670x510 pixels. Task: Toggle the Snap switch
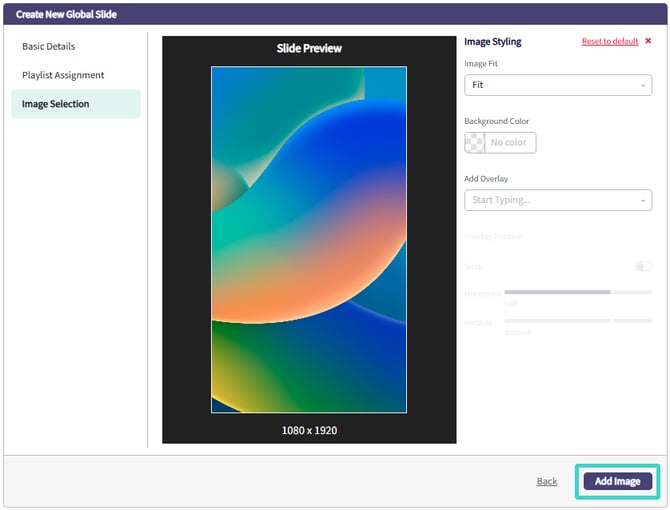tap(643, 267)
